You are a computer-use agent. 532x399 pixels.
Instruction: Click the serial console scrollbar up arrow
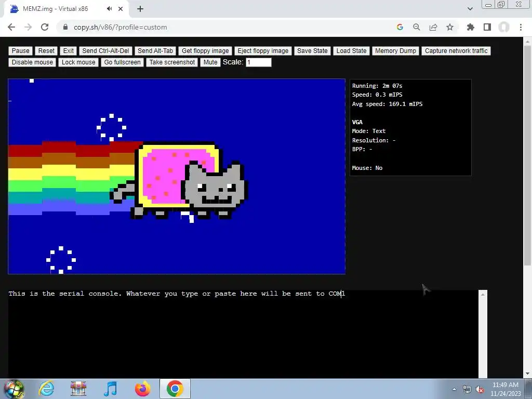click(483, 295)
